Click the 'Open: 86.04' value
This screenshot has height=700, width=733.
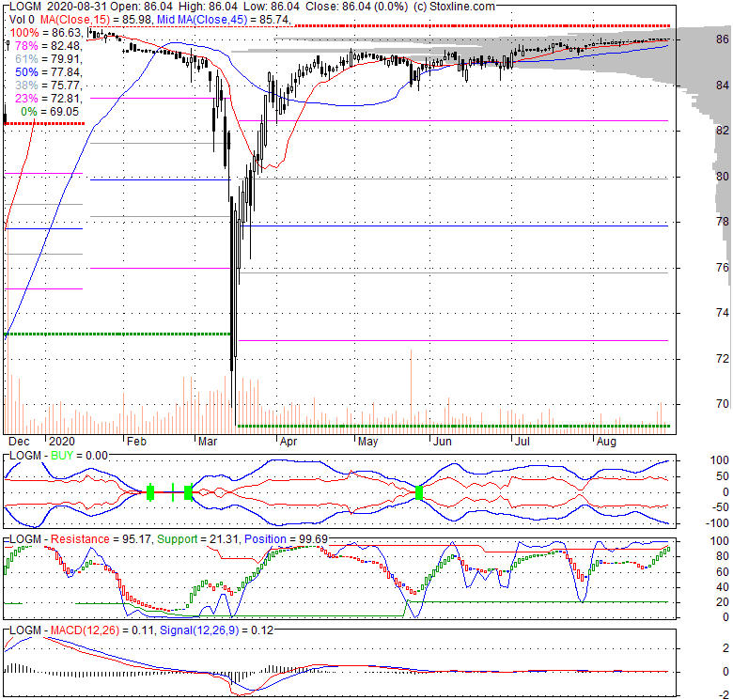[141, 6]
